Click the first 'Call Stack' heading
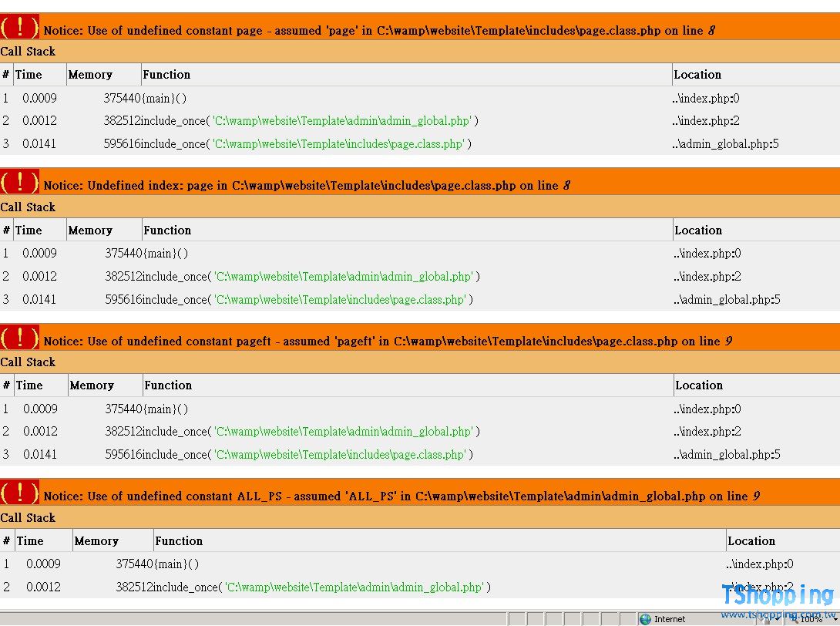 click(x=28, y=52)
